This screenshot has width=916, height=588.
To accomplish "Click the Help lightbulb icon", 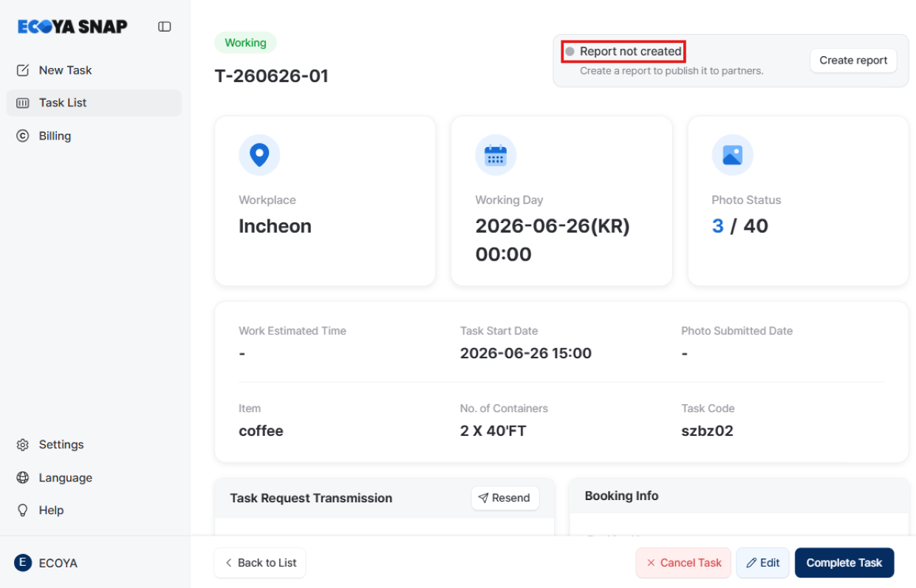I will coord(23,510).
